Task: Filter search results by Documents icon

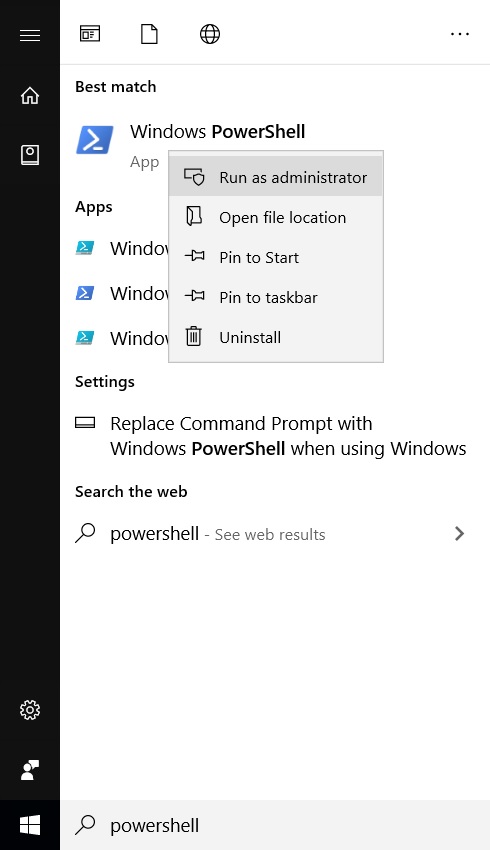Action: tap(150, 34)
